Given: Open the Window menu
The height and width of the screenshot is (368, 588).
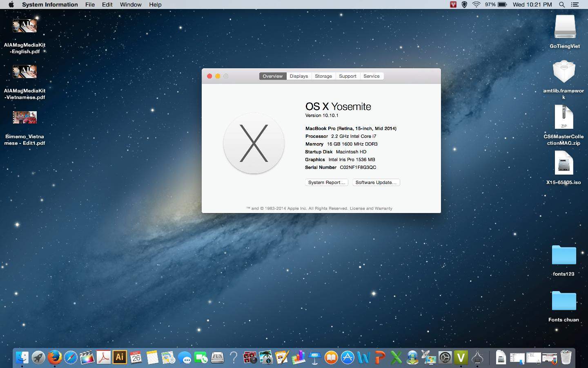Looking at the screenshot, I should pos(131,4).
